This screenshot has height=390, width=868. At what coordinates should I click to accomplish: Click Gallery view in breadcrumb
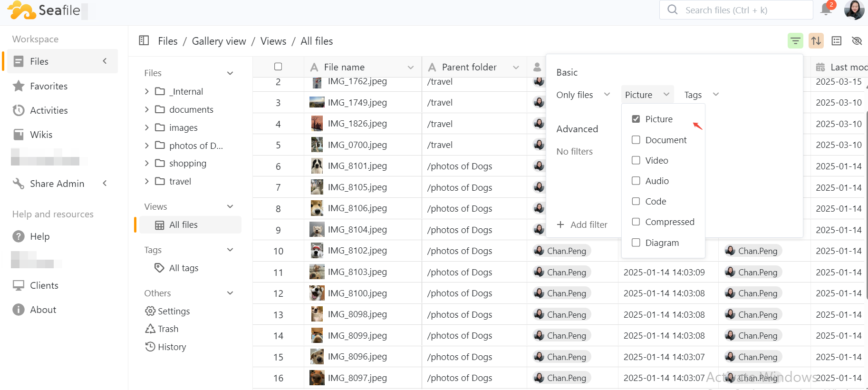coord(219,41)
